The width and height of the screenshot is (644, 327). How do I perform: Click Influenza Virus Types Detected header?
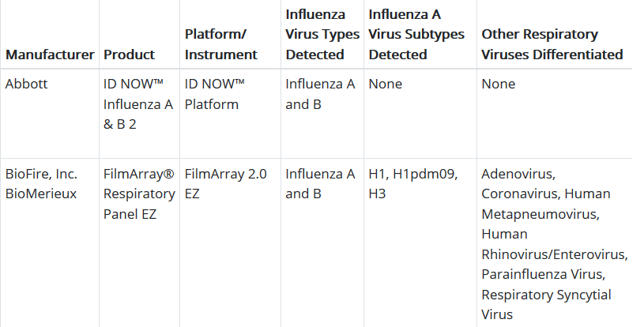point(320,35)
